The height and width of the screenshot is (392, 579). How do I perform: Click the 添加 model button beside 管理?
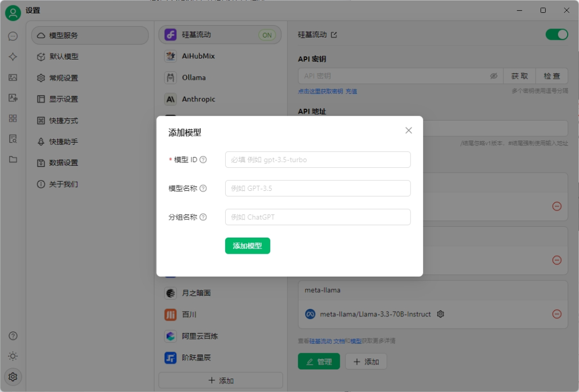(x=366, y=362)
